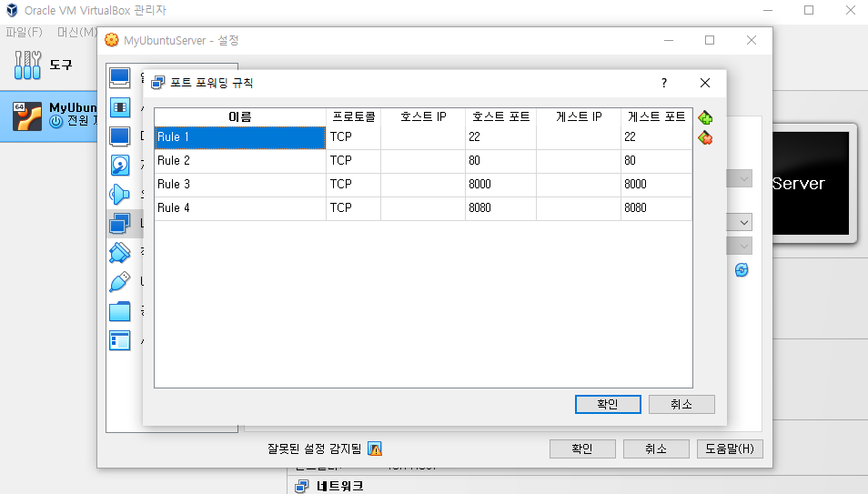Click the 호스트 IP column header
The width and height of the screenshot is (868, 494).
pyautogui.click(x=423, y=116)
